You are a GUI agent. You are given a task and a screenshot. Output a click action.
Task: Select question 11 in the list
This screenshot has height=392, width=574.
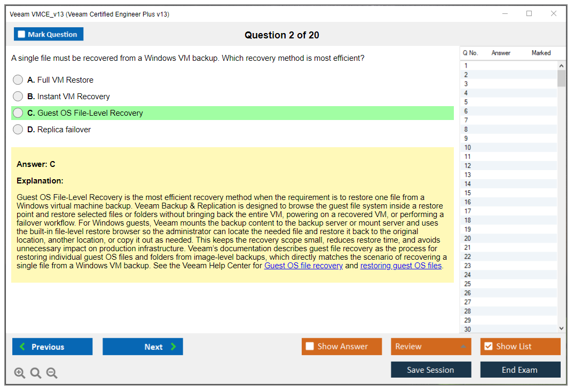coord(508,156)
